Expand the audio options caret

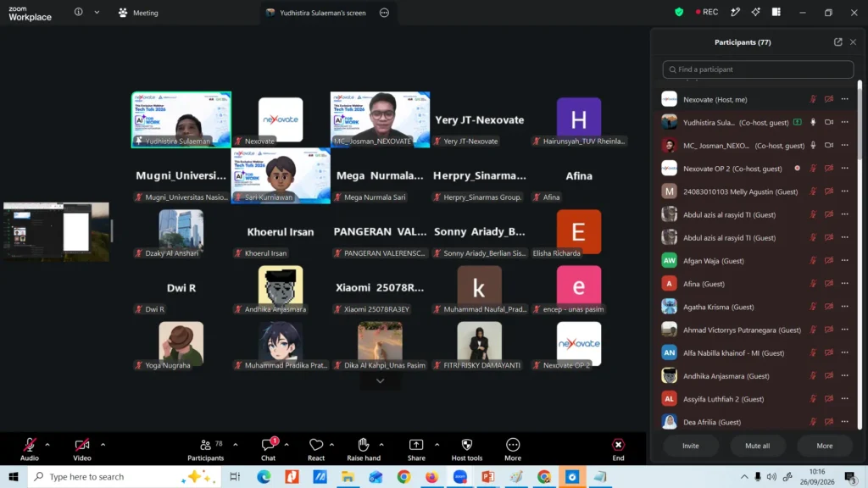pyautogui.click(x=47, y=444)
